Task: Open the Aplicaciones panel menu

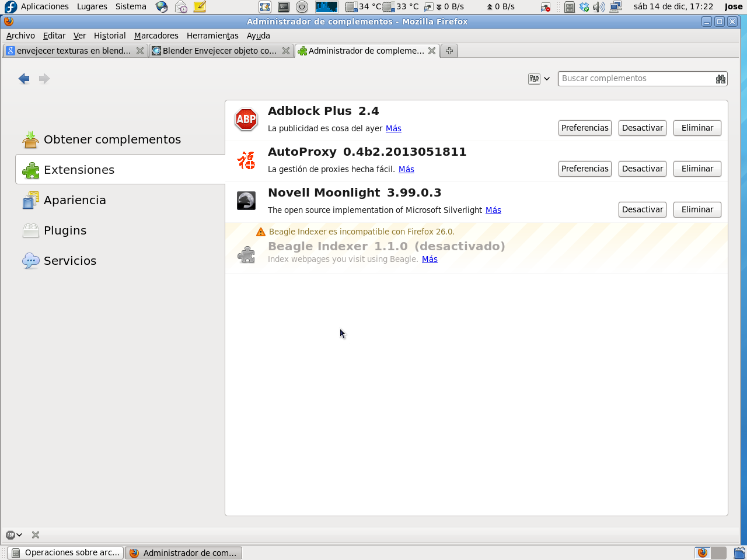Action: (45, 6)
